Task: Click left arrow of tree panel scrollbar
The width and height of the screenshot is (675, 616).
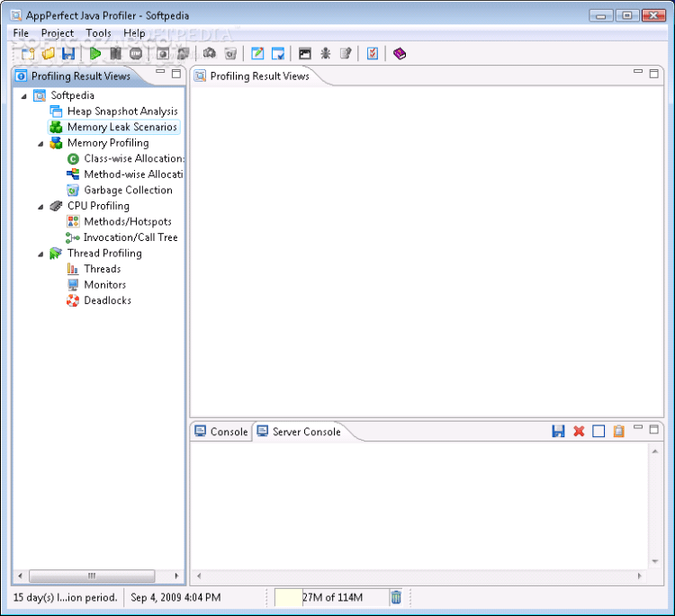Action: pos(20,576)
